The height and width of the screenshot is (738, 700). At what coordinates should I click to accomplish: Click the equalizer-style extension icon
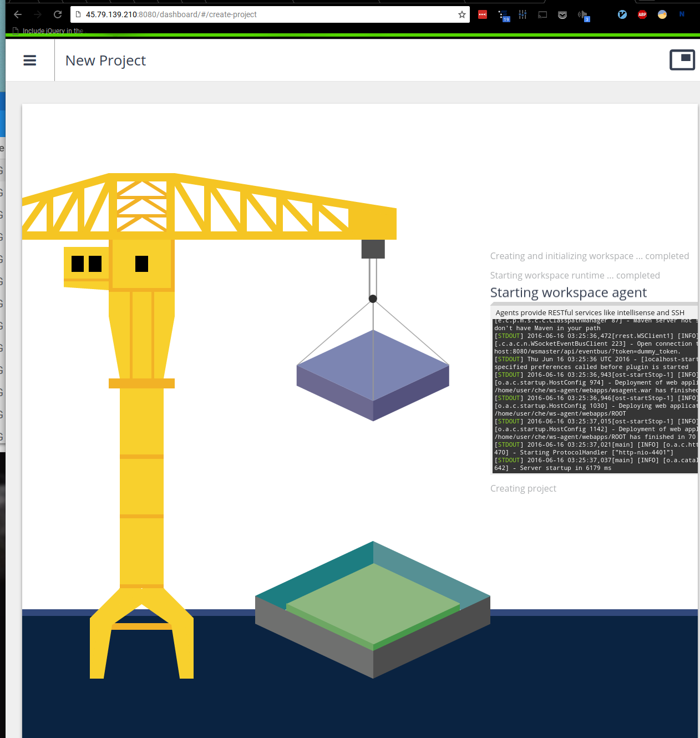click(x=523, y=14)
